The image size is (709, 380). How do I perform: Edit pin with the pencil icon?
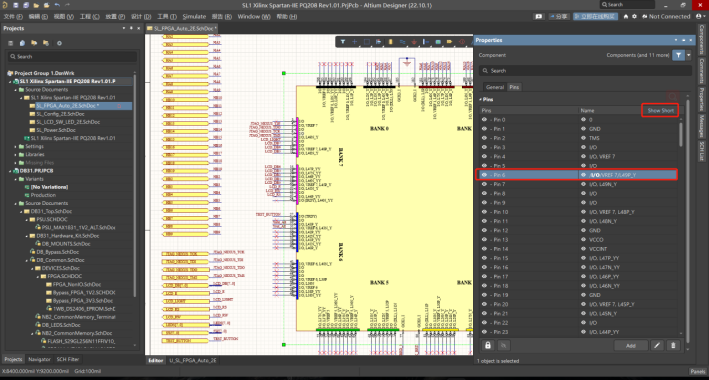point(657,345)
